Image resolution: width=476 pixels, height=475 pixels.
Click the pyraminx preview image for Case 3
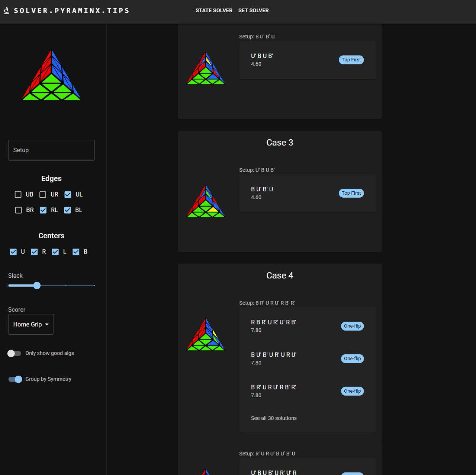pos(205,201)
